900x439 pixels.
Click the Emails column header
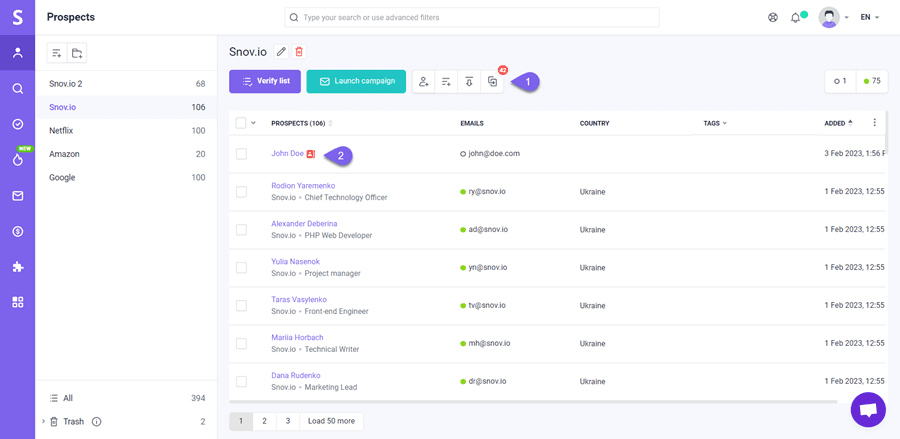point(472,123)
